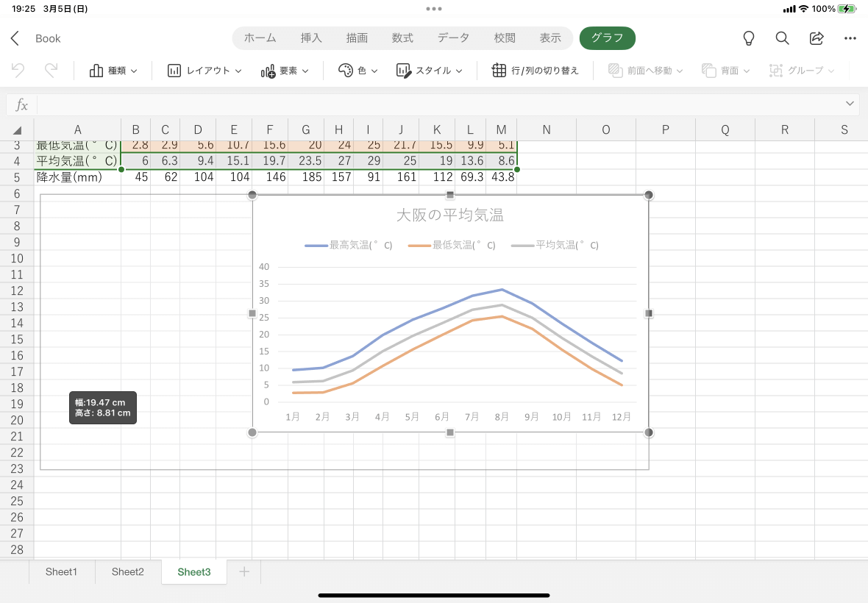The width and height of the screenshot is (868, 603).
Task: Open the 色 color dropdown
Action: click(357, 71)
